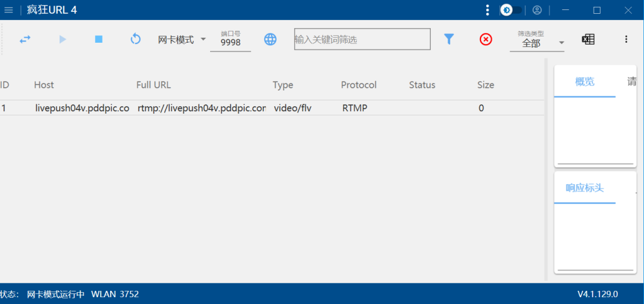This screenshot has width=644, height=304.
Task: Sort by the Size column header
Action: pos(486,85)
